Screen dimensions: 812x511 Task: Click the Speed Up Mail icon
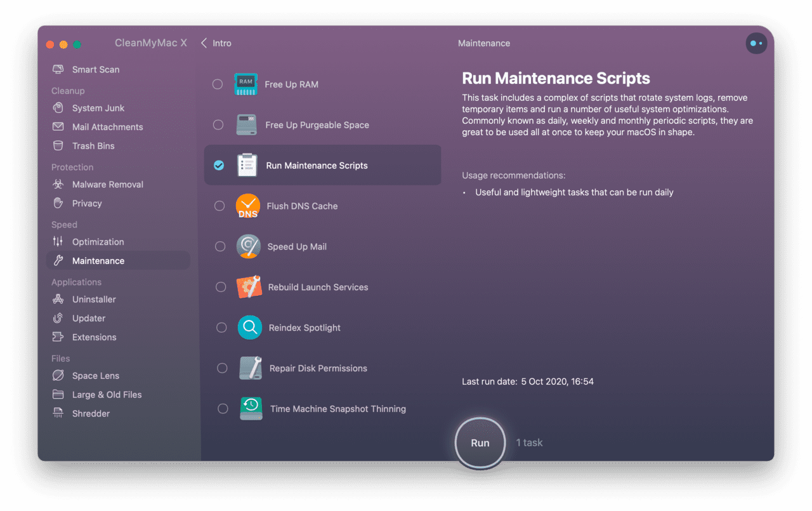pyautogui.click(x=249, y=246)
